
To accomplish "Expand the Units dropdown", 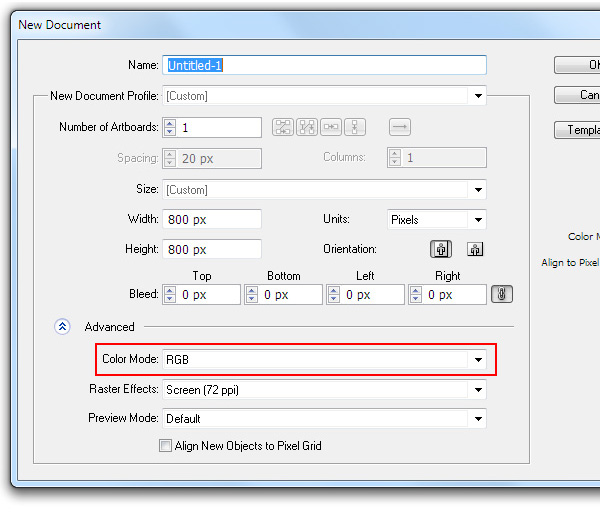I will [x=478, y=220].
